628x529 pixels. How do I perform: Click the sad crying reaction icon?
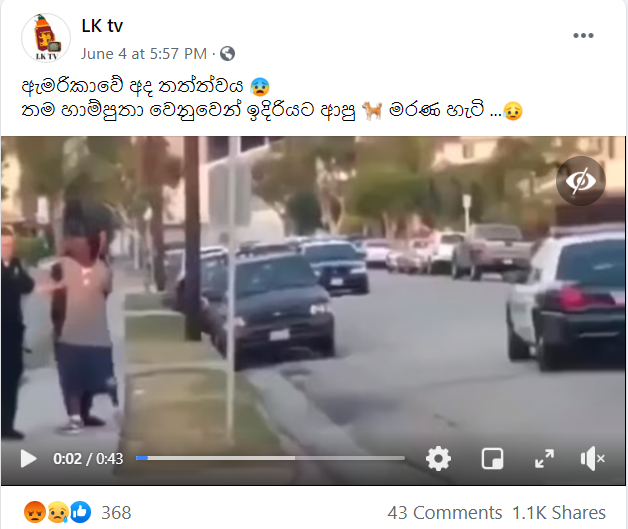58,512
